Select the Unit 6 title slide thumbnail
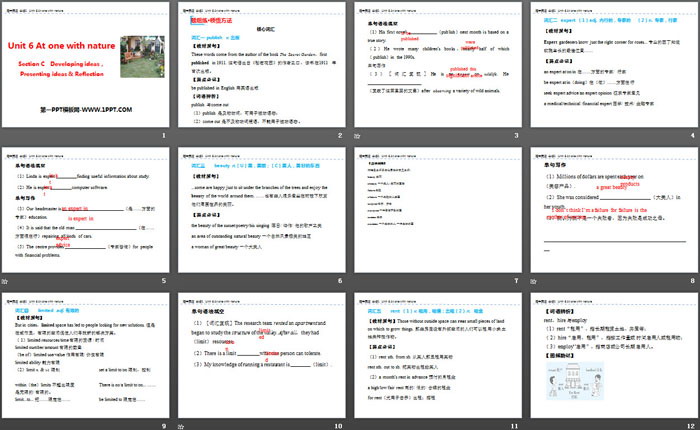The image size is (700, 430). [85, 65]
